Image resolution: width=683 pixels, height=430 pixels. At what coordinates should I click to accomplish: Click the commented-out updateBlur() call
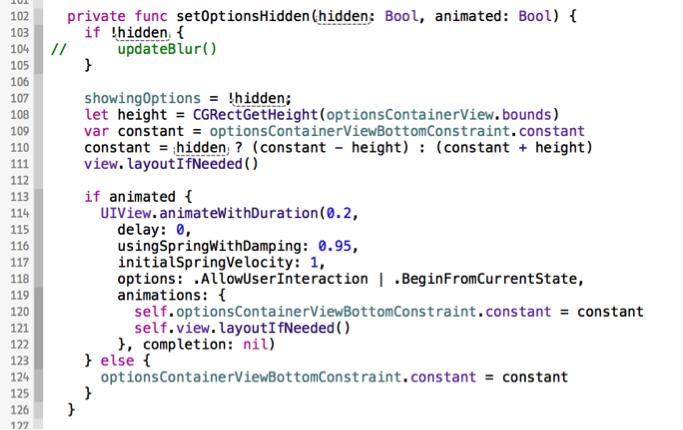pos(165,49)
